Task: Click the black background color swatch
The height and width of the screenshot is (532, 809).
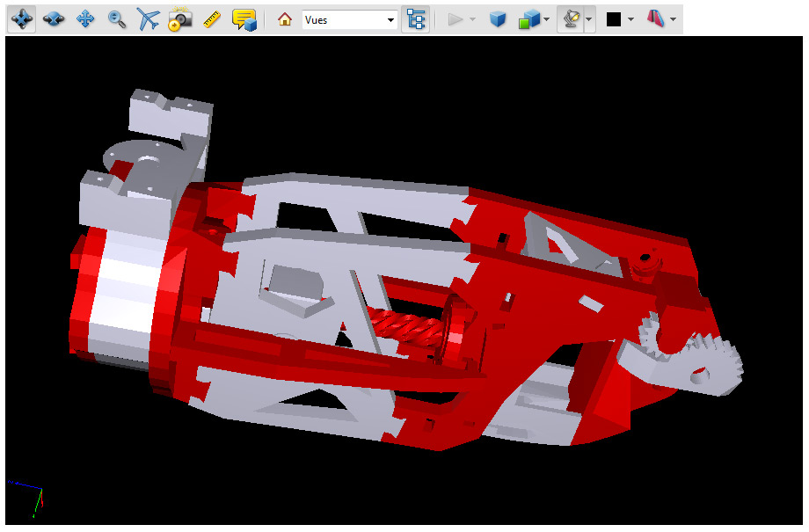Action: [x=614, y=19]
